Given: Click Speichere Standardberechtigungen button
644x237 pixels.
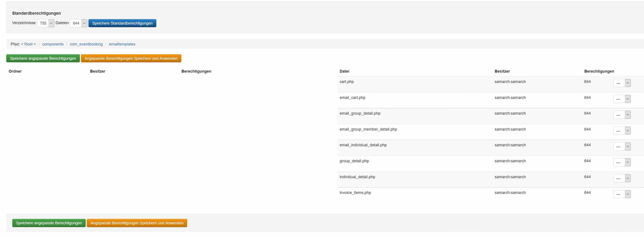Looking at the screenshot, I should 122,23.
